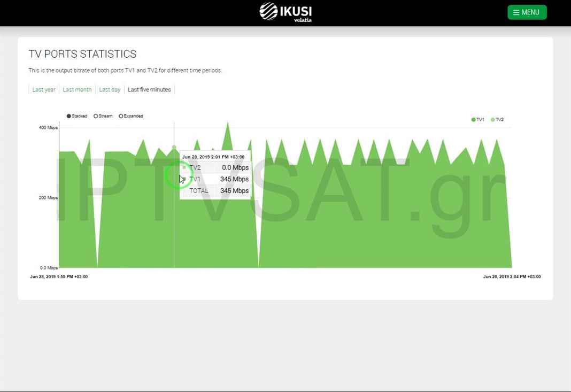Switch to the Last year tab
This screenshot has height=392, width=571.
43,90
